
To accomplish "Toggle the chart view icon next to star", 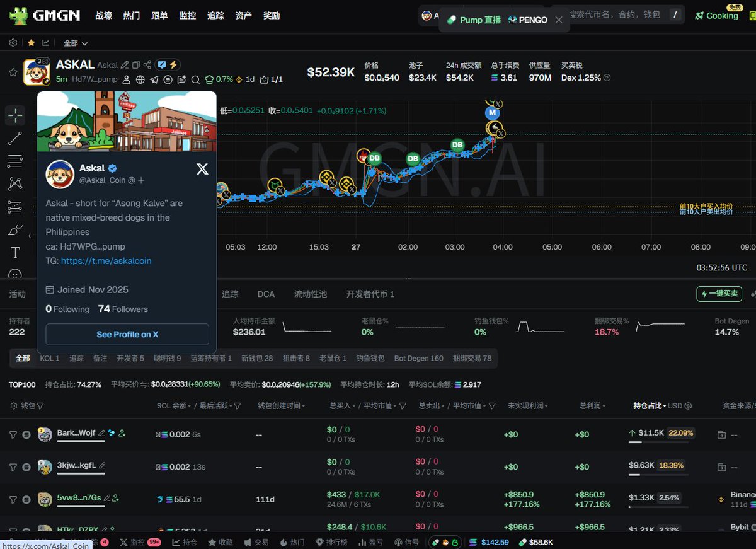I will click(45, 43).
